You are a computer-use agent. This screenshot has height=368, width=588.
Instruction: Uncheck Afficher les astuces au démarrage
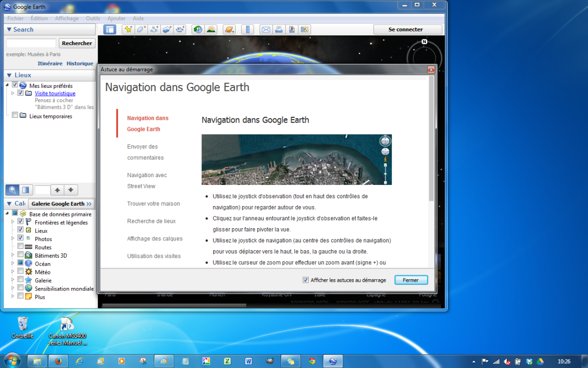306,280
